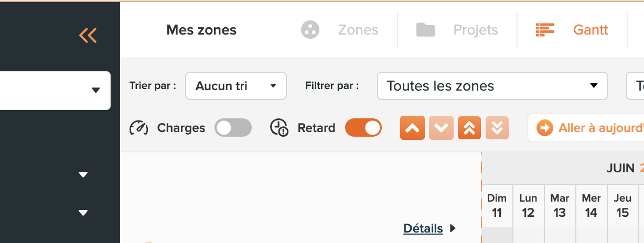Image resolution: width=644 pixels, height=243 pixels.
Task: Open the Aucun tri sort dropdown
Action: click(x=236, y=86)
